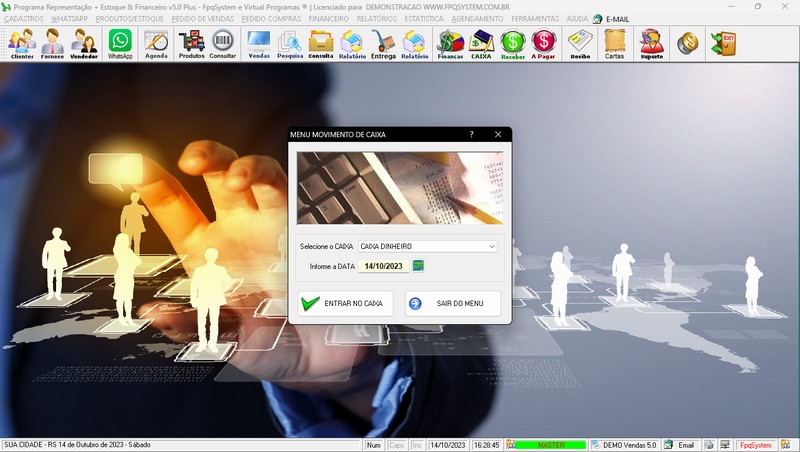800x452 pixels.
Task: Open the Agenda toolbar icon
Action: [x=156, y=44]
